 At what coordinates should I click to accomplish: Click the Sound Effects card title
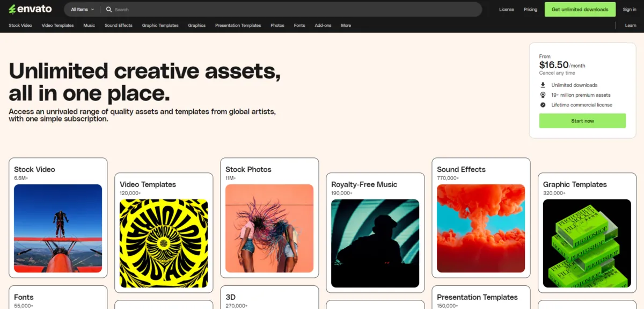(x=461, y=169)
